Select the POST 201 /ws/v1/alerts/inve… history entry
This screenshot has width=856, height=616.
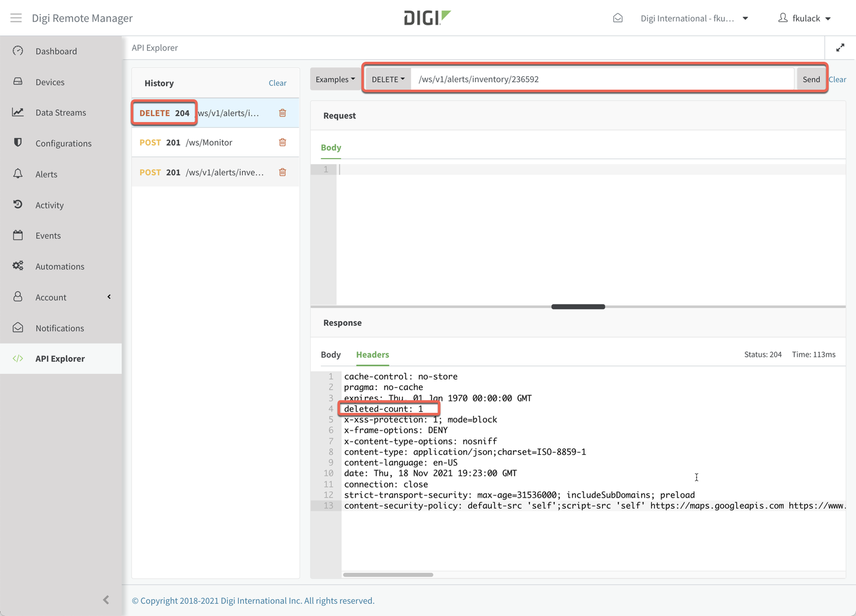(x=215, y=172)
